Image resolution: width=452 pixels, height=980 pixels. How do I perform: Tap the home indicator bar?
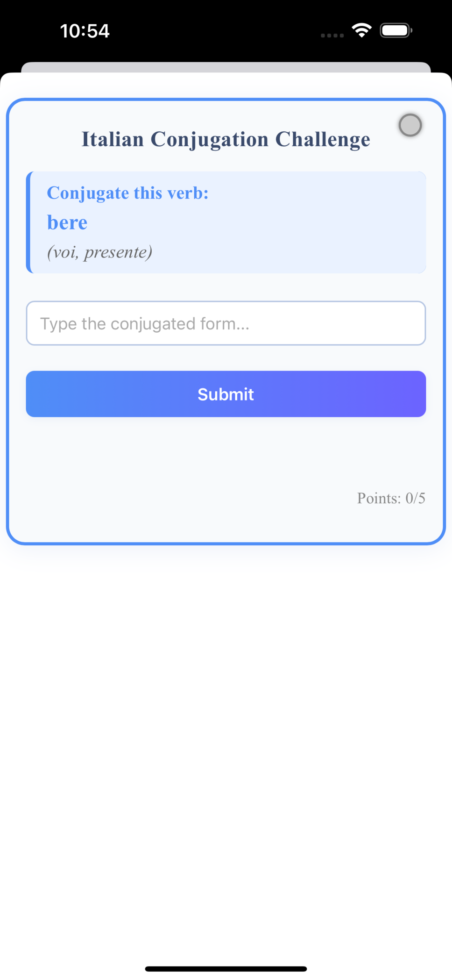coord(226,969)
